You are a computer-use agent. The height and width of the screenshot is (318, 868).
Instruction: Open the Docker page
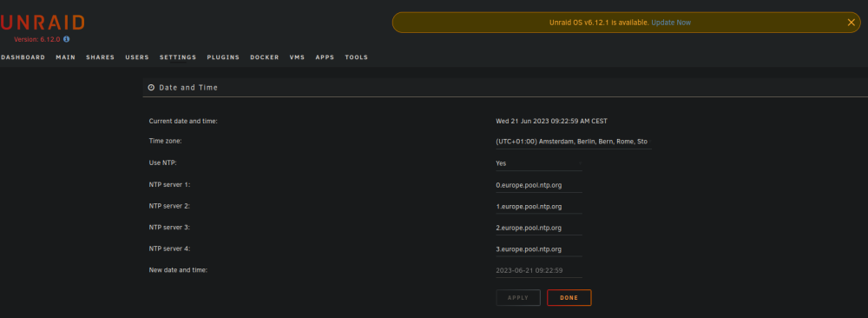(265, 57)
